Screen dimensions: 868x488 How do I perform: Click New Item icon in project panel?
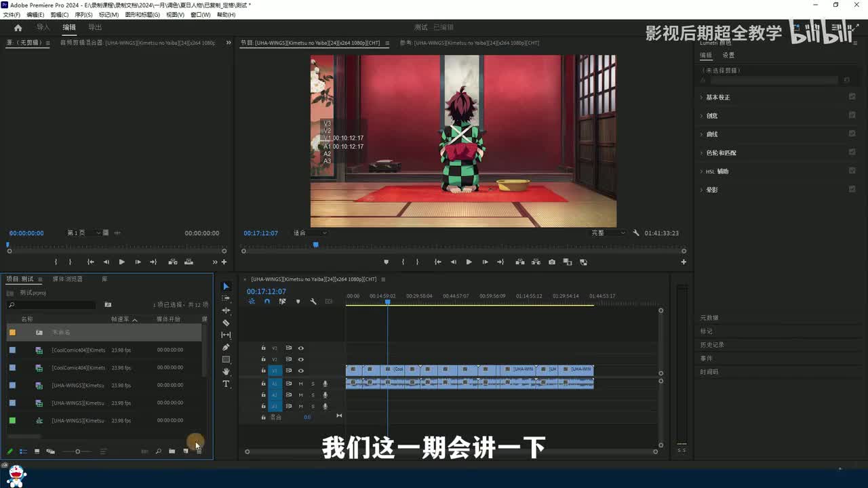(186, 451)
